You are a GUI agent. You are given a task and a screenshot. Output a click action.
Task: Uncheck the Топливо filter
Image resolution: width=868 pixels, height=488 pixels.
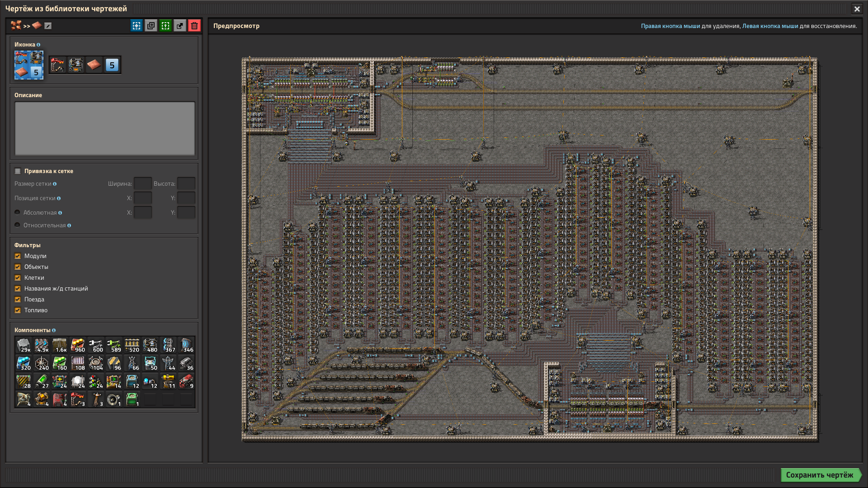pyautogui.click(x=18, y=310)
